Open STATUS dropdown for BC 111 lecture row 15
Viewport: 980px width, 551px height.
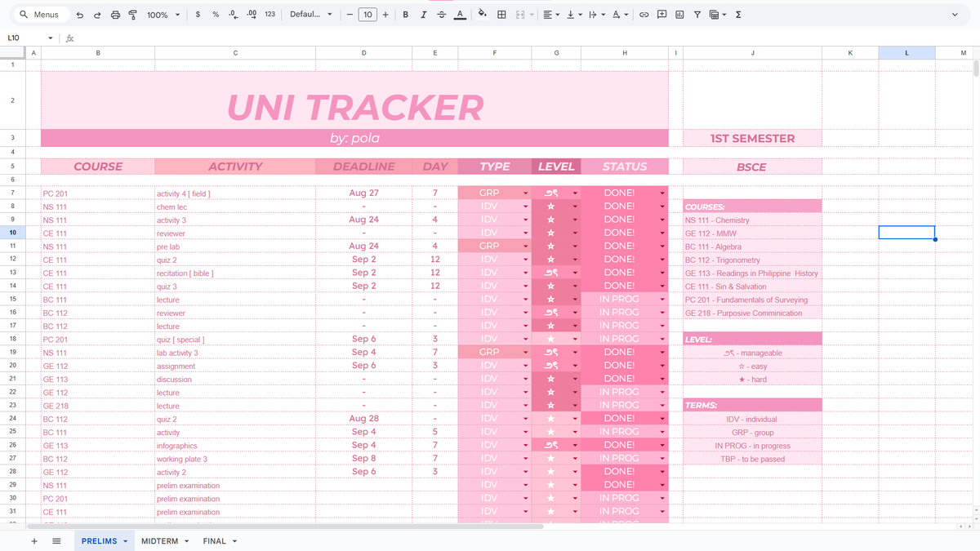coord(661,300)
